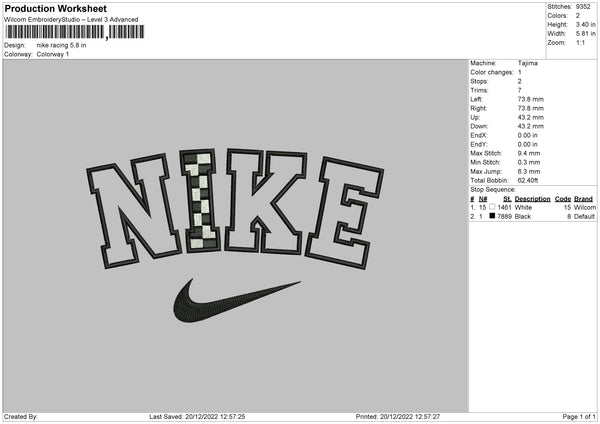Click the 'Production Worksheet' title

click(55, 8)
